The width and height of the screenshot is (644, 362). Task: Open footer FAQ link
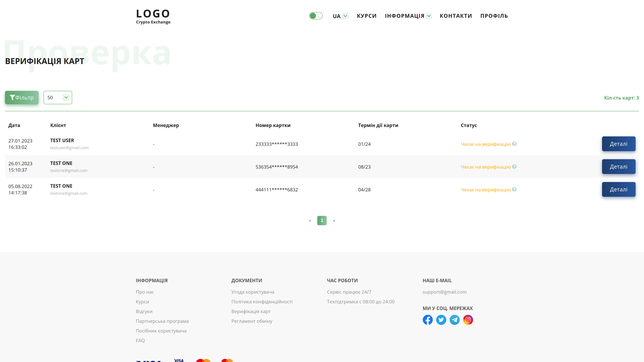[x=140, y=341]
